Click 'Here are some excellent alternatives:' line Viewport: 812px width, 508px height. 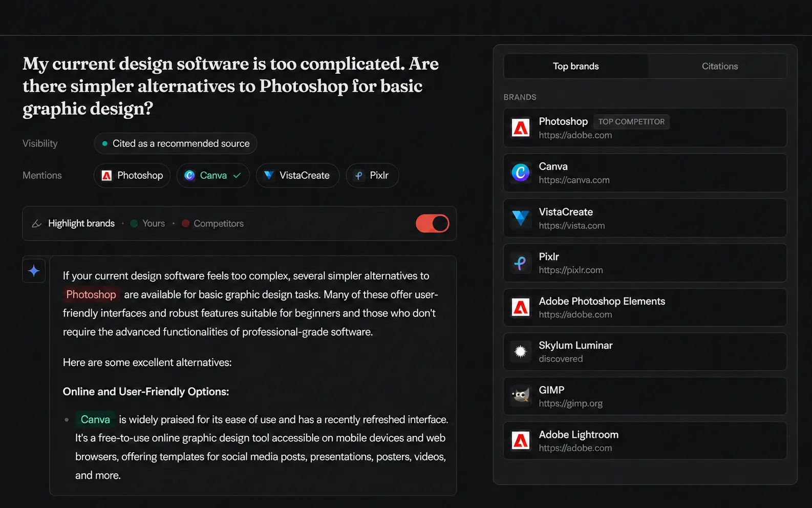[x=147, y=363]
